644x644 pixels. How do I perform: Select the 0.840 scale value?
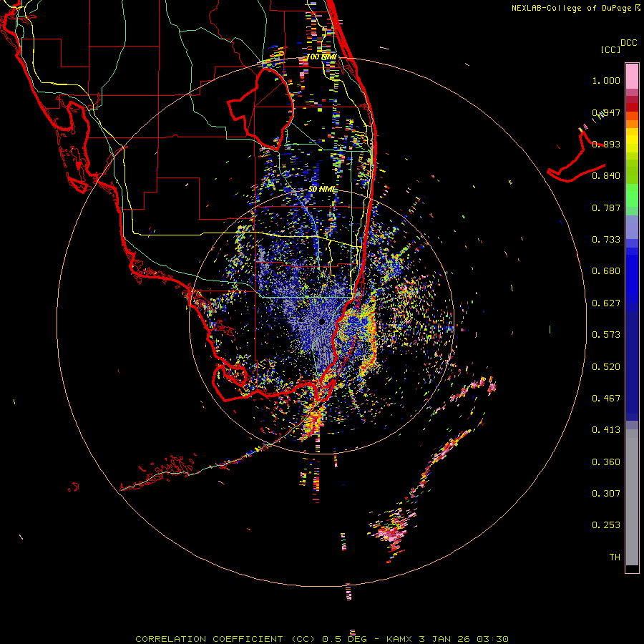(x=606, y=176)
